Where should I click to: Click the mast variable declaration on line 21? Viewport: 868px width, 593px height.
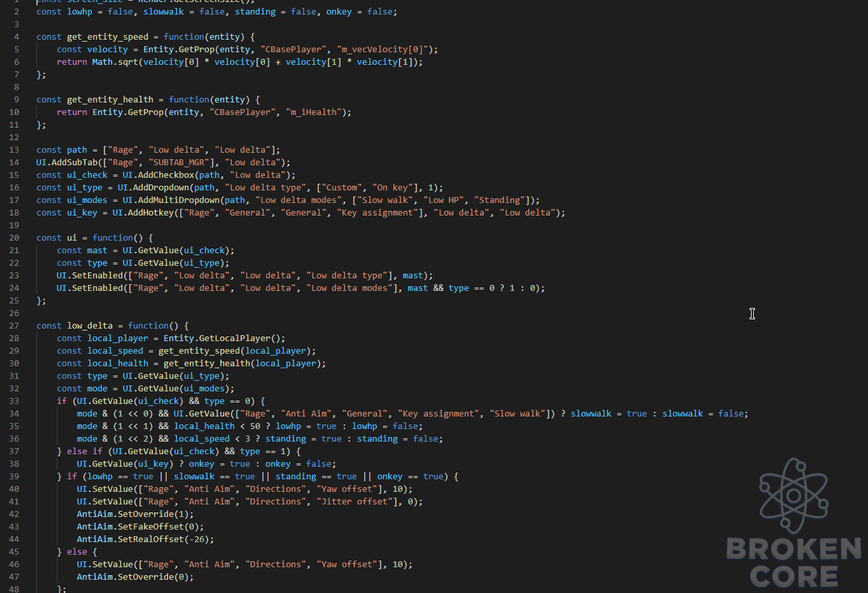(97, 251)
